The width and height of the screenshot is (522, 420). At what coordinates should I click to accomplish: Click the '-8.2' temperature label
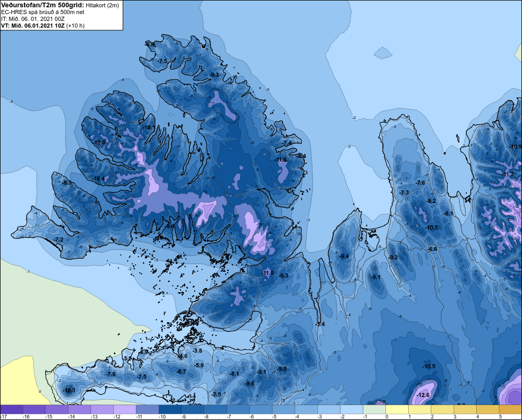(432, 201)
